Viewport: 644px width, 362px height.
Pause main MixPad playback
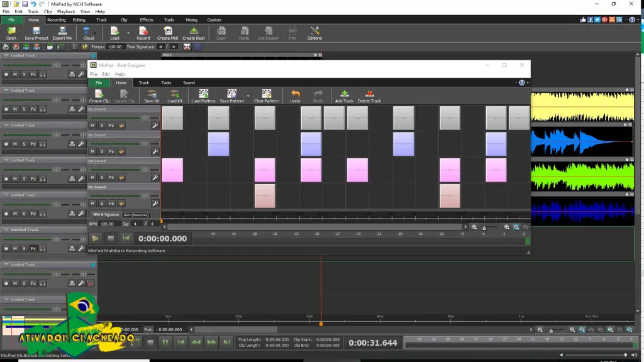[x=165, y=343]
